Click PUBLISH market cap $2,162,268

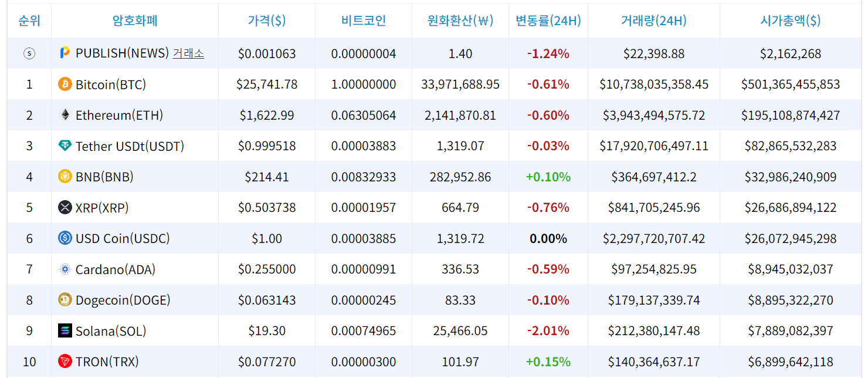[791, 53]
